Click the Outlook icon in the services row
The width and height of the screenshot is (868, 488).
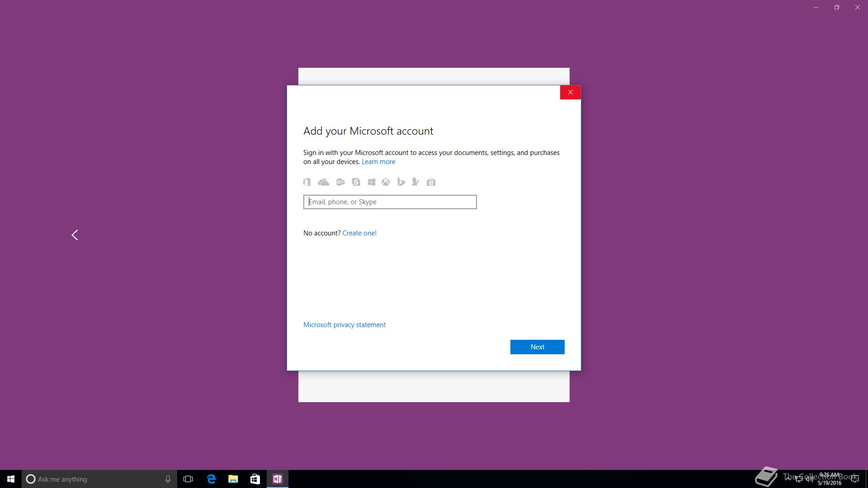340,182
